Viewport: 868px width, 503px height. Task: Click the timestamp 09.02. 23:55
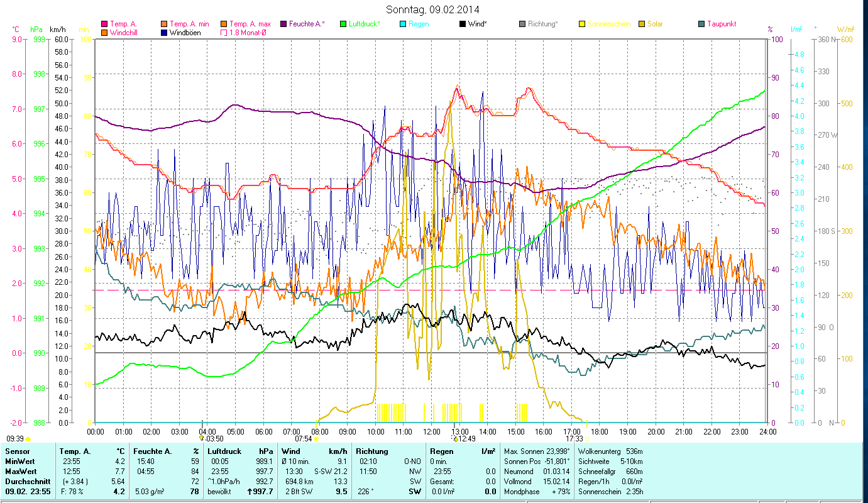(28, 492)
